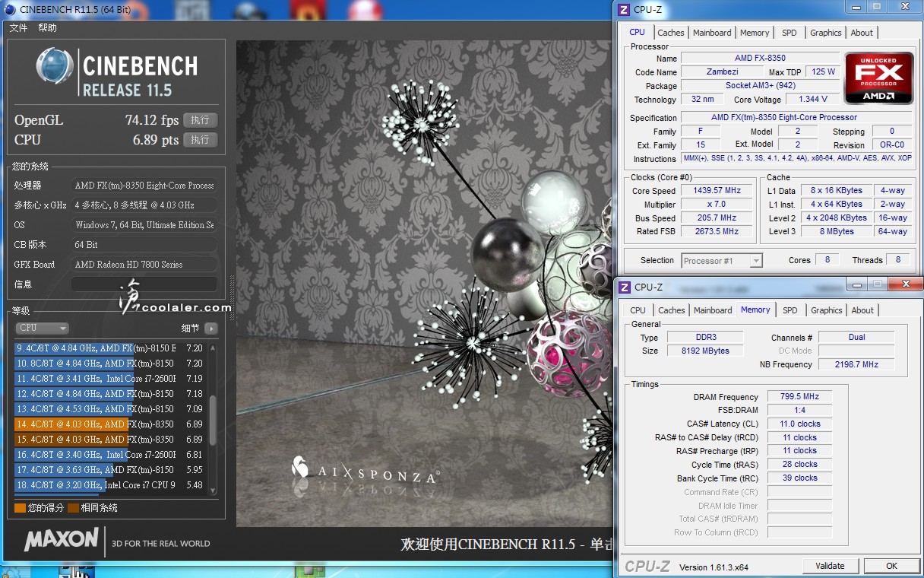Screen dimensions: 924x578
Task: Click the NB Frequency value 2198.7 MHz
Action: (856, 365)
